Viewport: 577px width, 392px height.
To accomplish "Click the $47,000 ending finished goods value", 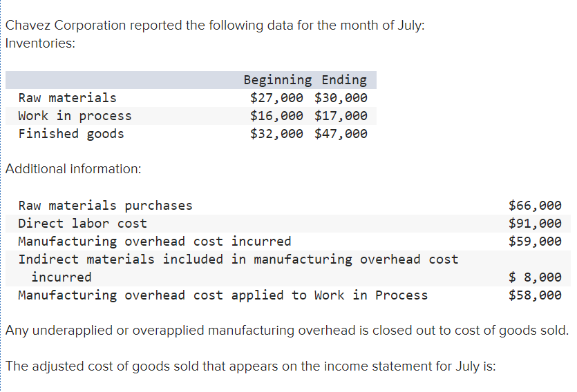I will pos(341,134).
